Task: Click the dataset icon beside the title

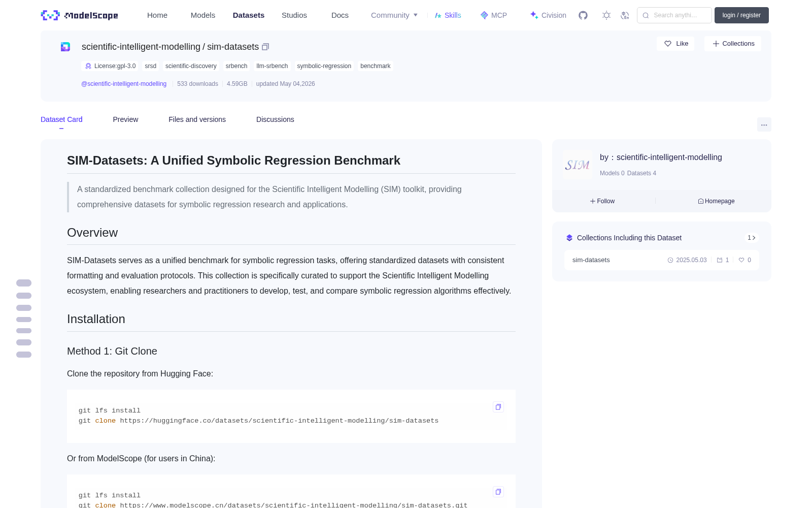Action: coord(65,47)
